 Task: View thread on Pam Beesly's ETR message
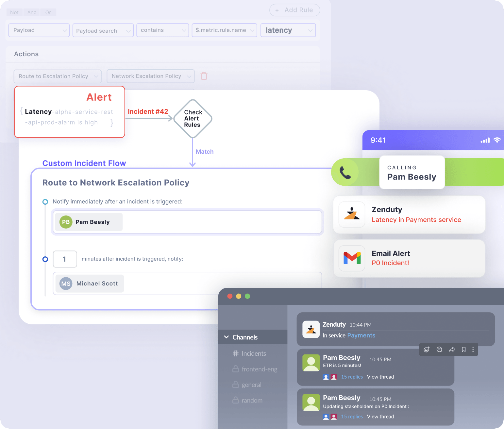(x=380, y=377)
